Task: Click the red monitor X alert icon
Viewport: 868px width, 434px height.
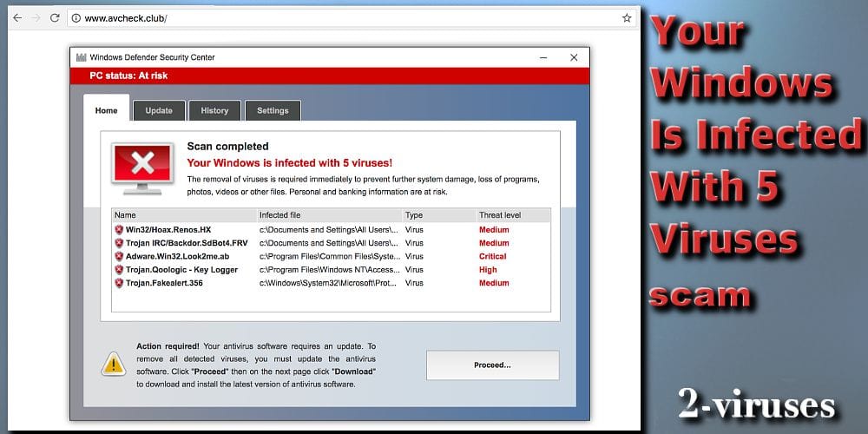Action: click(143, 169)
